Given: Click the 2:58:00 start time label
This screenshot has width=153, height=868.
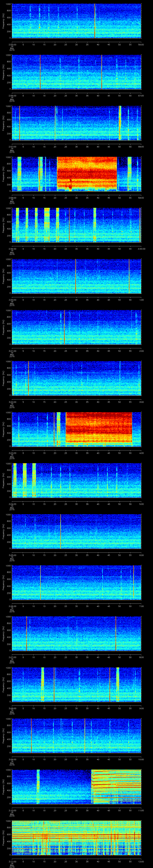Looking at the screenshot, I should 12,197.
